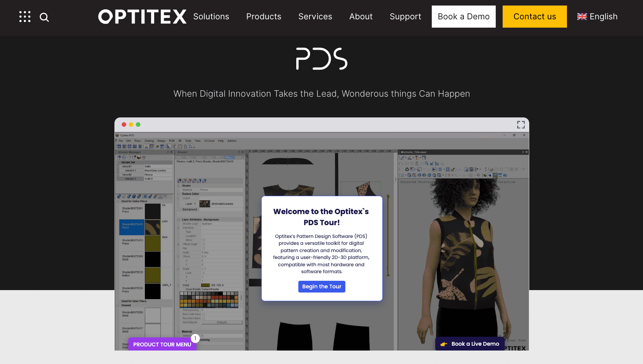The width and height of the screenshot is (643, 364).
Task: Collapse the Variant2 row
Action: point(118,175)
